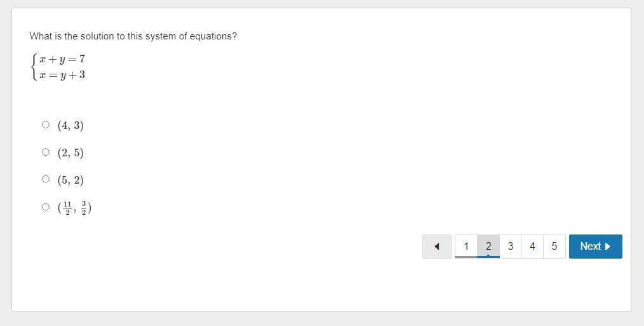Image resolution: width=644 pixels, height=326 pixels.
Task: Open question page 3
Action: 511,247
